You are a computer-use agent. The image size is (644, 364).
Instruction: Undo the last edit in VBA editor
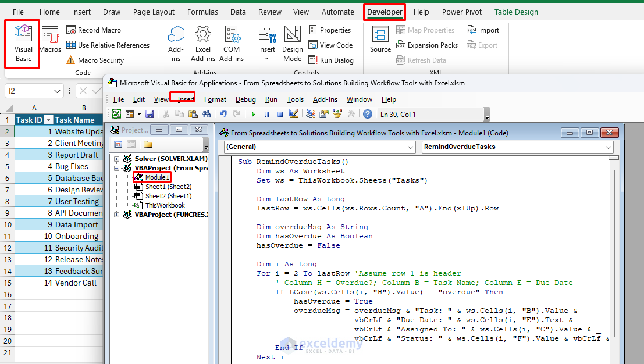click(223, 114)
